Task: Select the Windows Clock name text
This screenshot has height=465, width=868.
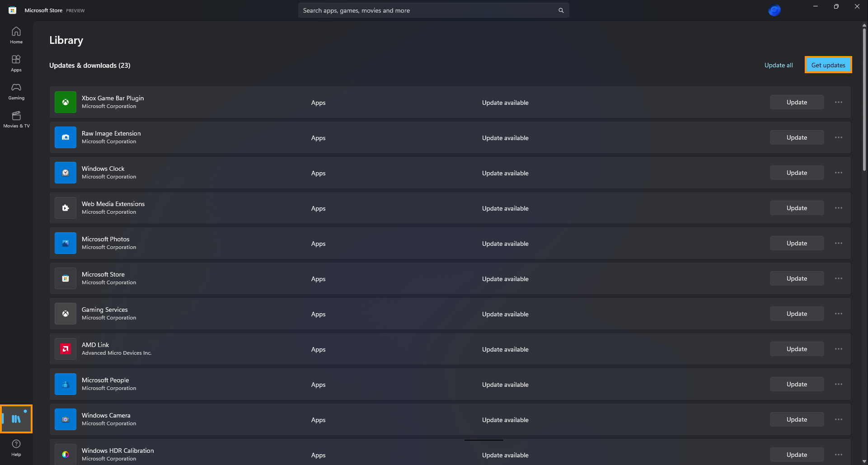Action: (103, 169)
